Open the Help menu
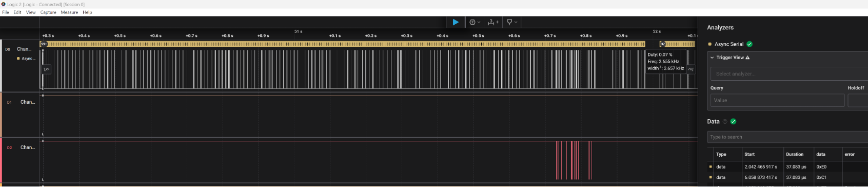 (x=87, y=12)
